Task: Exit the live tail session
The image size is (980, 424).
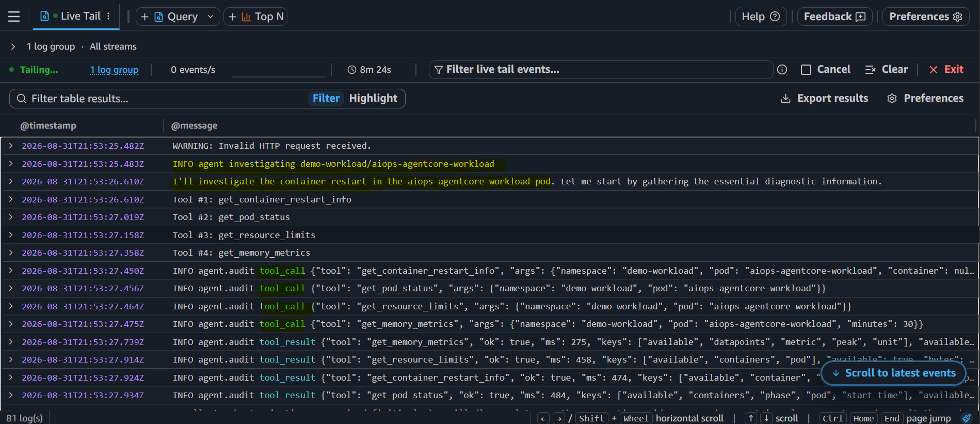Action: pos(946,70)
